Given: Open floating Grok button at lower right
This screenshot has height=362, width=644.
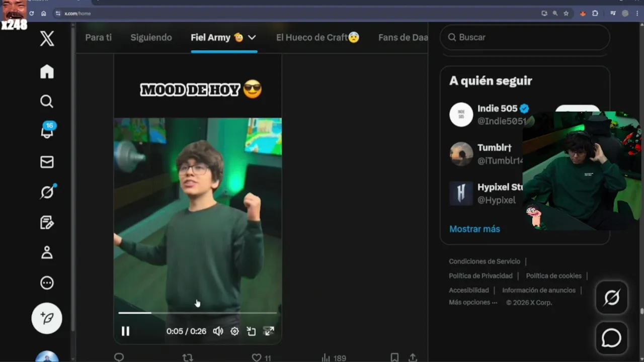Looking at the screenshot, I should tap(612, 298).
